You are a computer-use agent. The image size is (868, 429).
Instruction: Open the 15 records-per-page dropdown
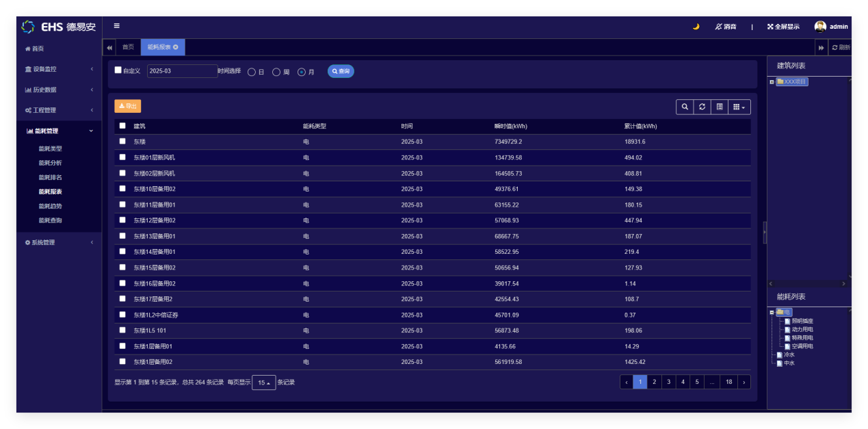pyautogui.click(x=263, y=382)
